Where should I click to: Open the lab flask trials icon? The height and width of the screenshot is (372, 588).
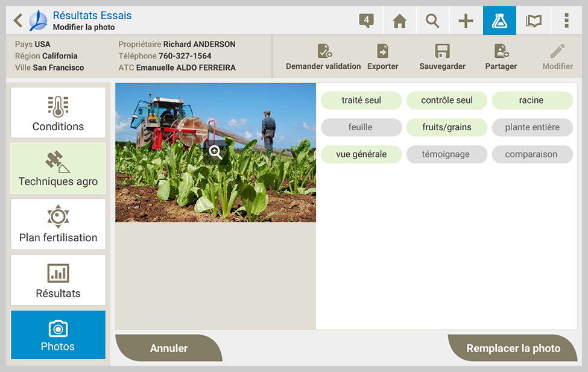point(499,21)
